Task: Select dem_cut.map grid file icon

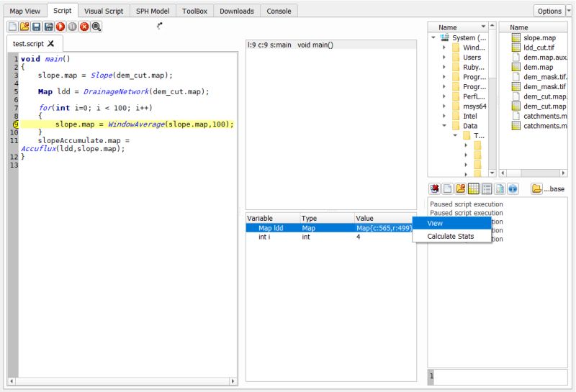Action: point(516,106)
